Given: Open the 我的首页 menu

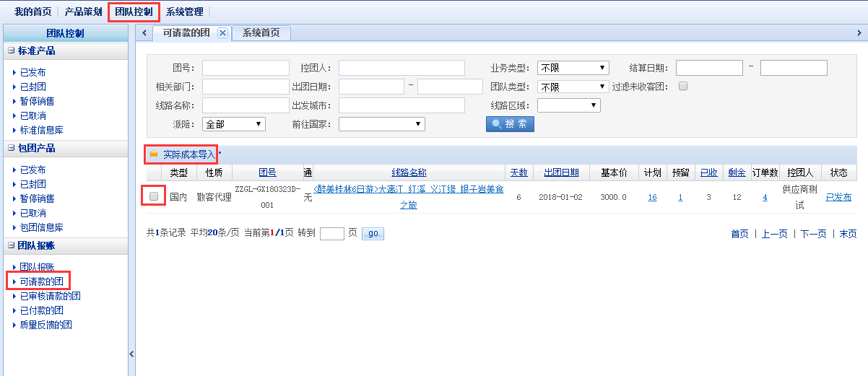Looking at the screenshot, I should click(x=33, y=12).
